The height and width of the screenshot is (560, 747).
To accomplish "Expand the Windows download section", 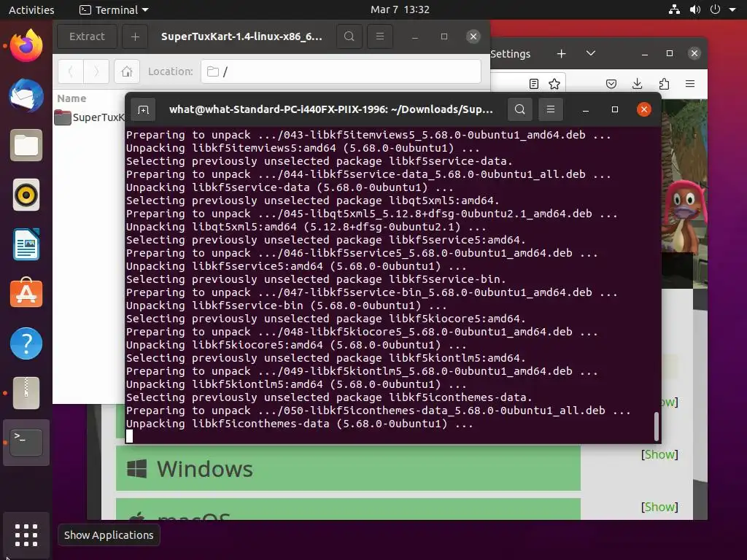I will pos(348,469).
